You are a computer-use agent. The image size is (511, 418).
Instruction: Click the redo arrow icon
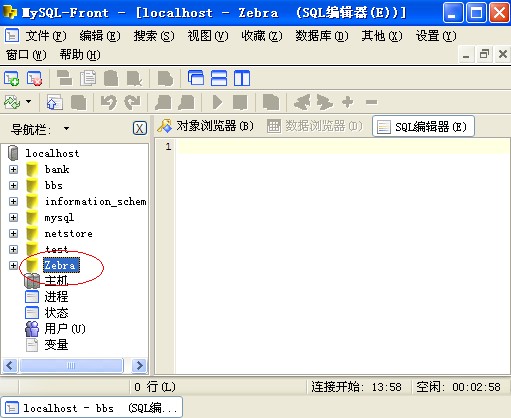(x=132, y=102)
